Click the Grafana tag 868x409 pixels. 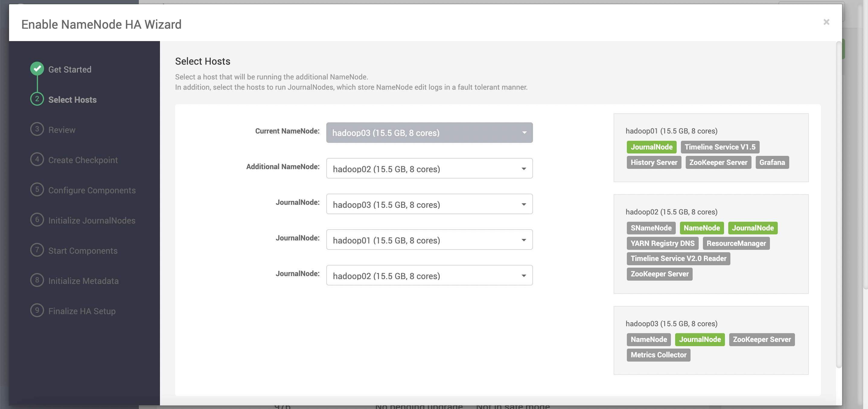coord(772,163)
